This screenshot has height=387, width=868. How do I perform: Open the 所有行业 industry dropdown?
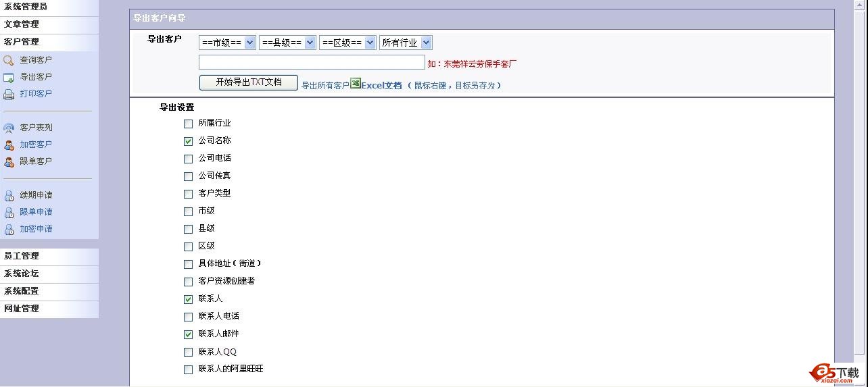(406, 43)
